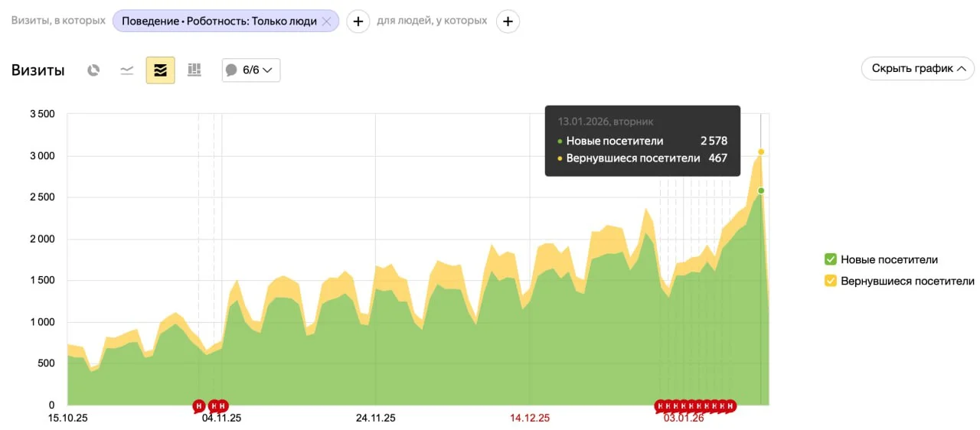Uncheck the Новые посетители legend checkbox
The height and width of the screenshot is (430, 980).
[x=830, y=259]
